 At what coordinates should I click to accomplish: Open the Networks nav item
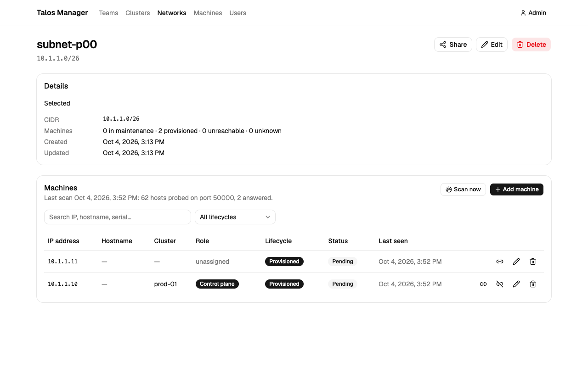(x=172, y=13)
